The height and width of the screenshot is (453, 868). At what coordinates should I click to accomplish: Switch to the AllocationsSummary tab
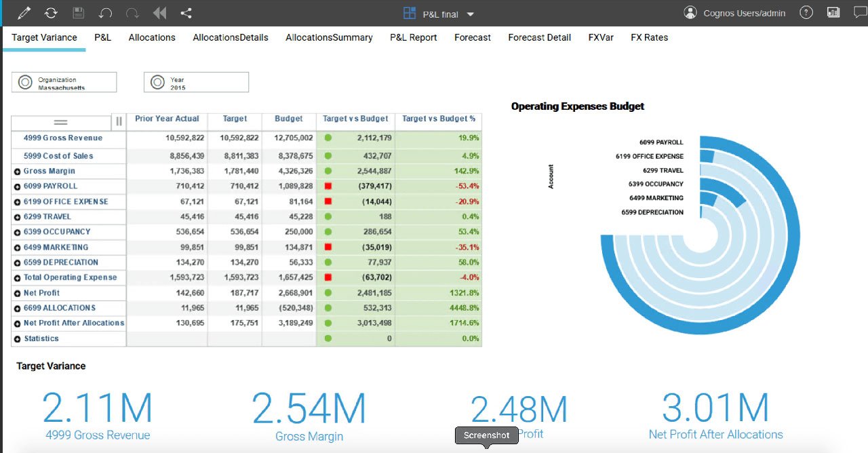click(329, 37)
